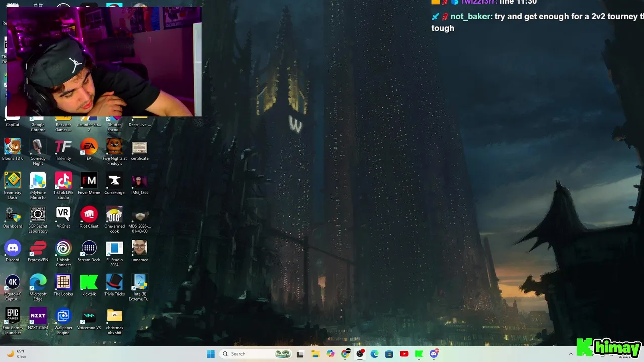This screenshot has height=362, width=644.
Task: Open Microsoft Store from the taskbar
Action: click(389, 354)
